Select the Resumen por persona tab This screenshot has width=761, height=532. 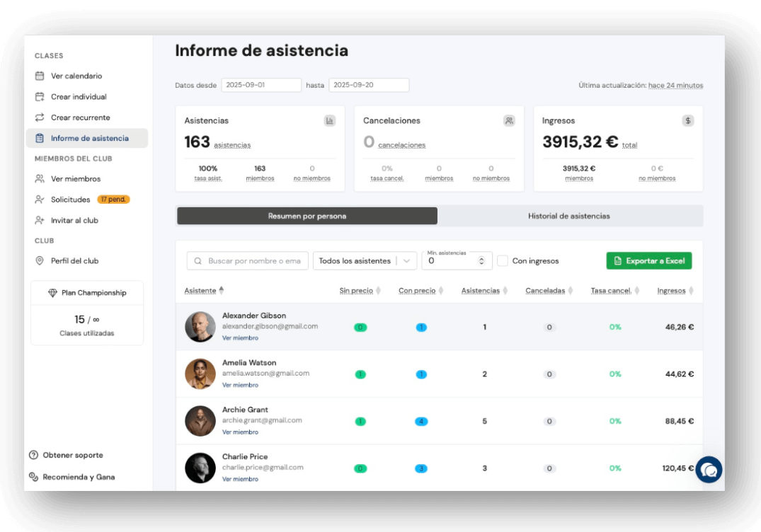coord(307,216)
